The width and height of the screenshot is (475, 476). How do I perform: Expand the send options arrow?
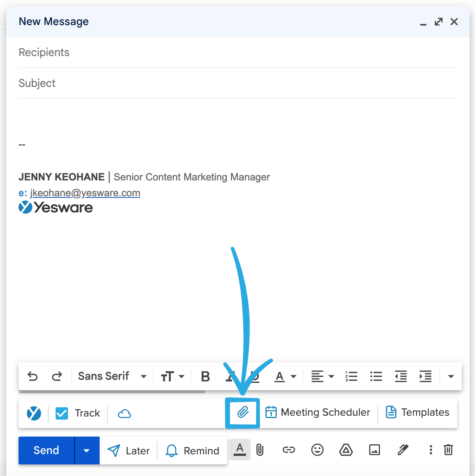click(87, 450)
